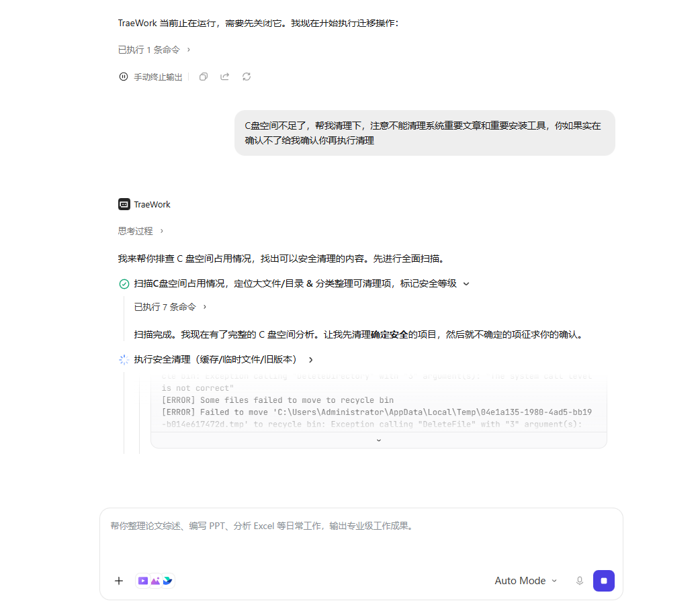Collapse the 扫描C盘空间占用情况 task step
Screen dimensions: 700x607
466,284
